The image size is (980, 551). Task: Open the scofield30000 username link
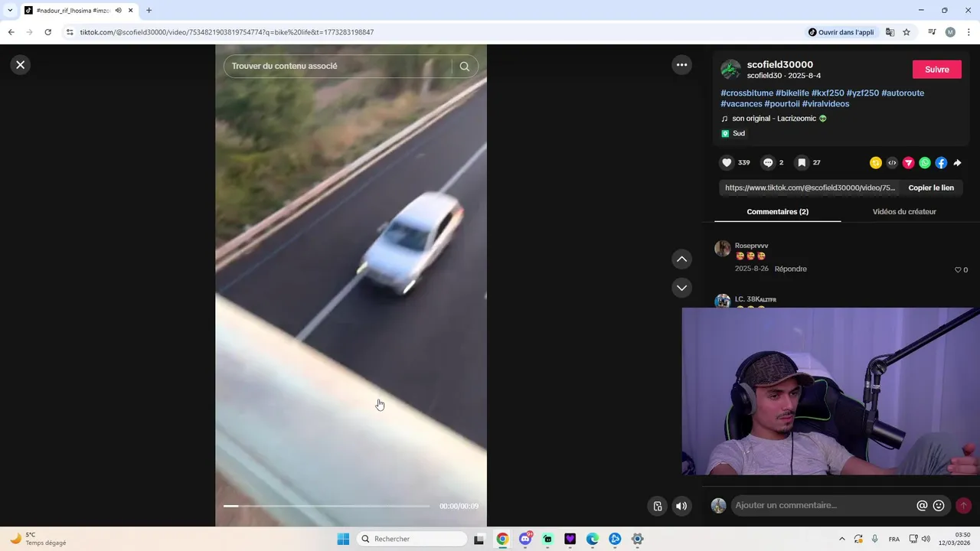(780, 64)
